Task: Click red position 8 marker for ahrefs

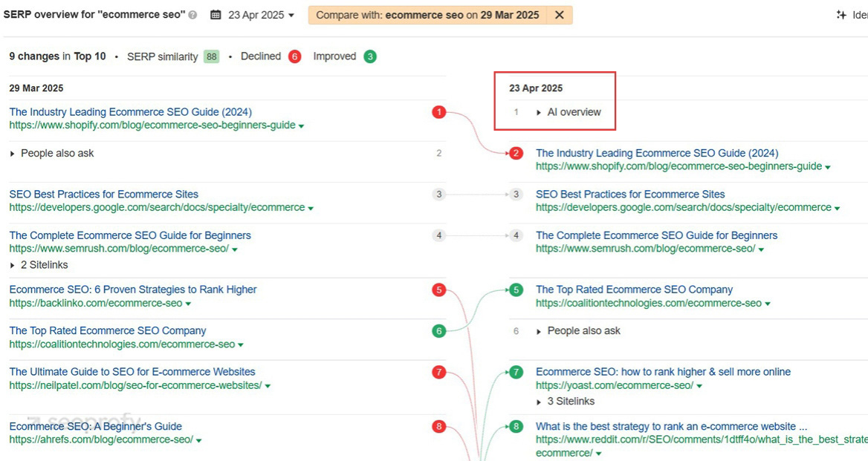Action: [x=439, y=426]
